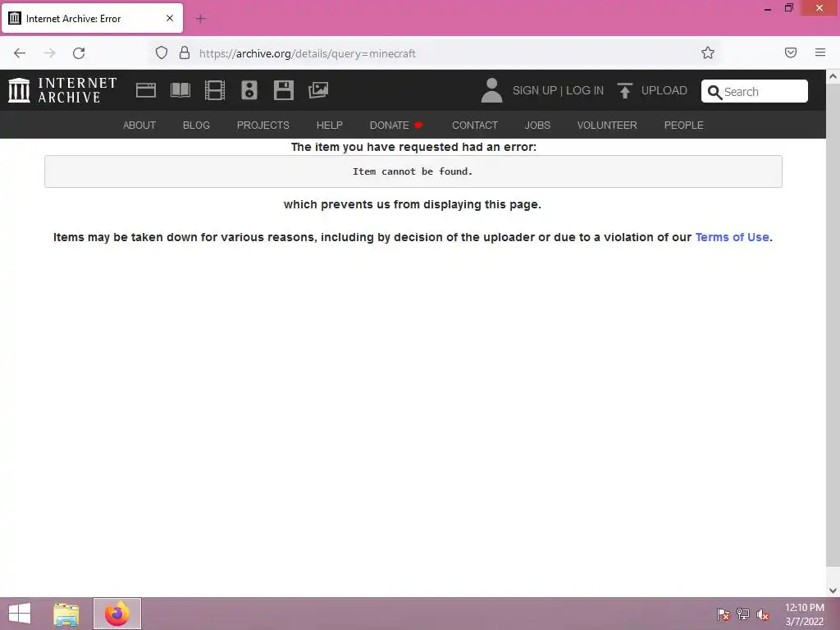Image resolution: width=840 pixels, height=630 pixels.
Task: Click the 'Item cannot be found.' text
Action: [413, 171]
